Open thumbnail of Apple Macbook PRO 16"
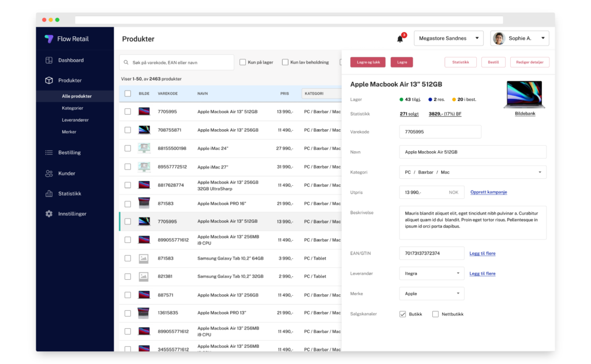 [x=144, y=204]
